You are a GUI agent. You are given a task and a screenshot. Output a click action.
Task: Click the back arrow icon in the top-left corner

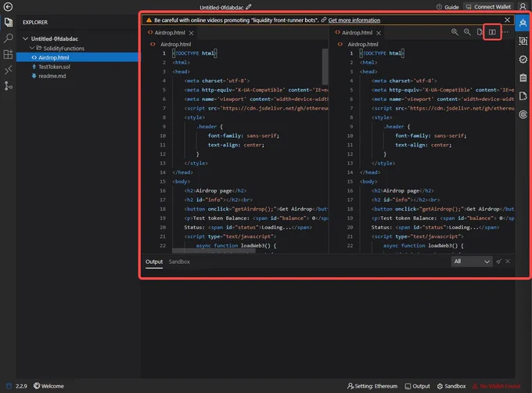coord(8,7)
